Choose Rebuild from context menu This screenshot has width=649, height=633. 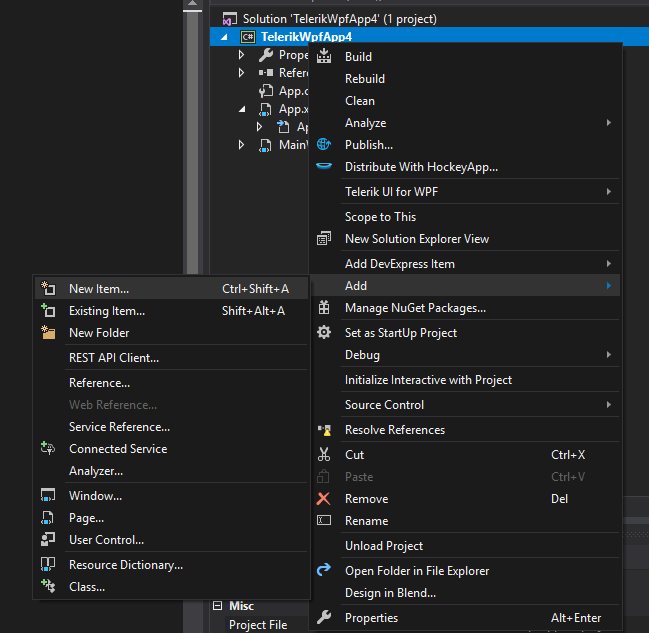(x=466, y=79)
